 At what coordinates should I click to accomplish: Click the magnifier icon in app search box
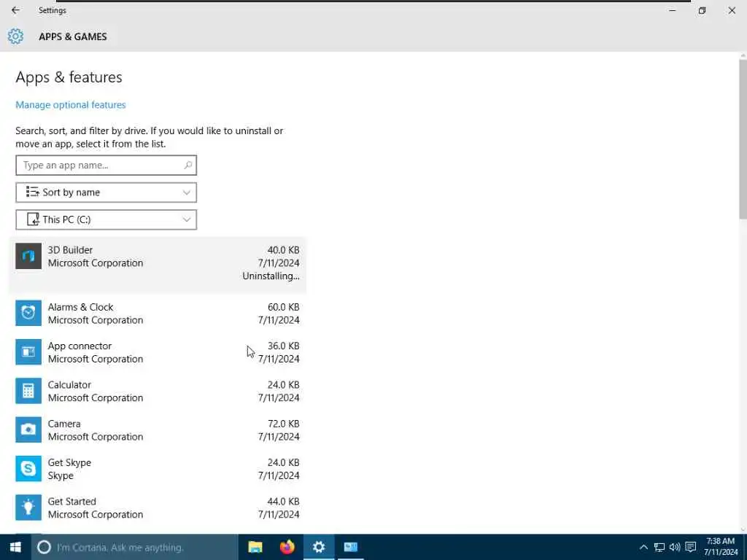[x=187, y=166]
